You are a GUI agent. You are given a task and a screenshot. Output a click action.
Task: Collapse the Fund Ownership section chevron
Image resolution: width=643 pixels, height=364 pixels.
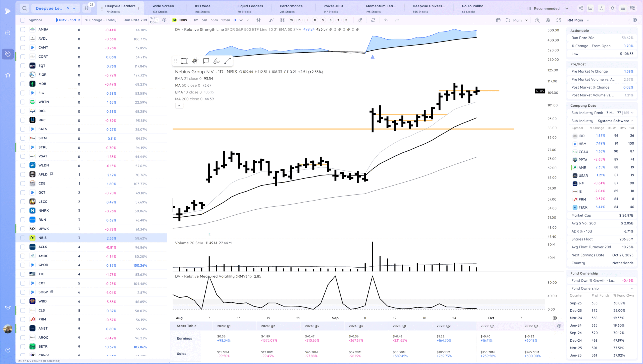pyautogui.click(x=632, y=288)
